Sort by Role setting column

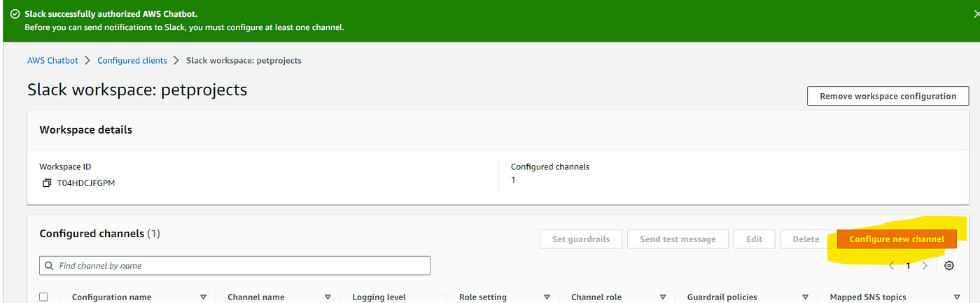[547, 297]
